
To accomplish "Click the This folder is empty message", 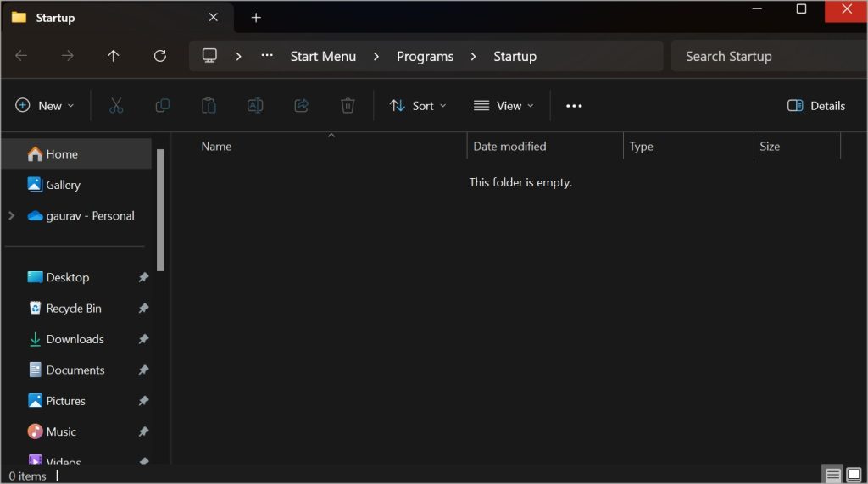I will tap(520, 183).
